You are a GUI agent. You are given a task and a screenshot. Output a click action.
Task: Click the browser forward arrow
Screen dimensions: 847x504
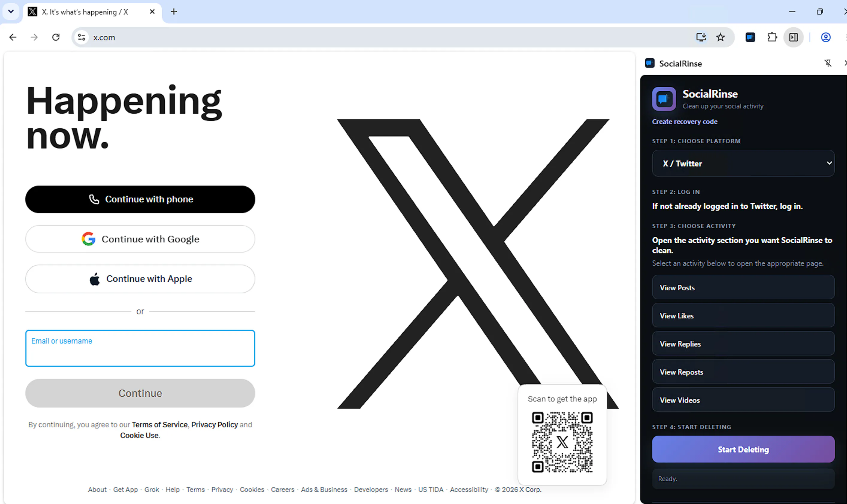(x=34, y=37)
